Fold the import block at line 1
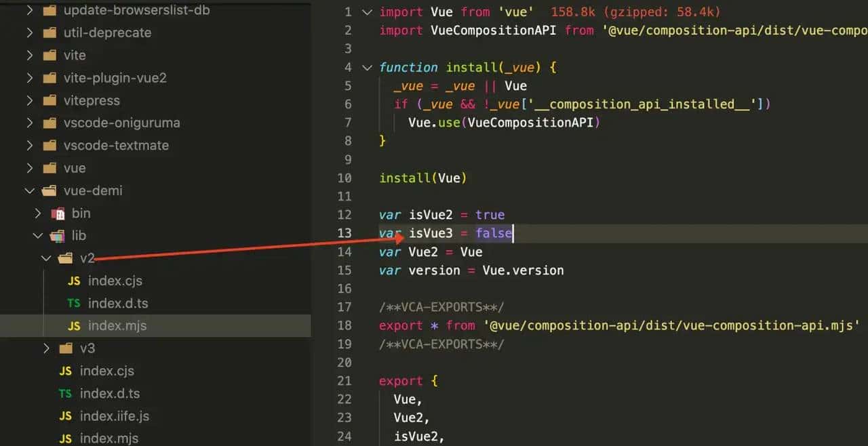Viewport: 868px width, 446px height. pyautogui.click(x=367, y=12)
